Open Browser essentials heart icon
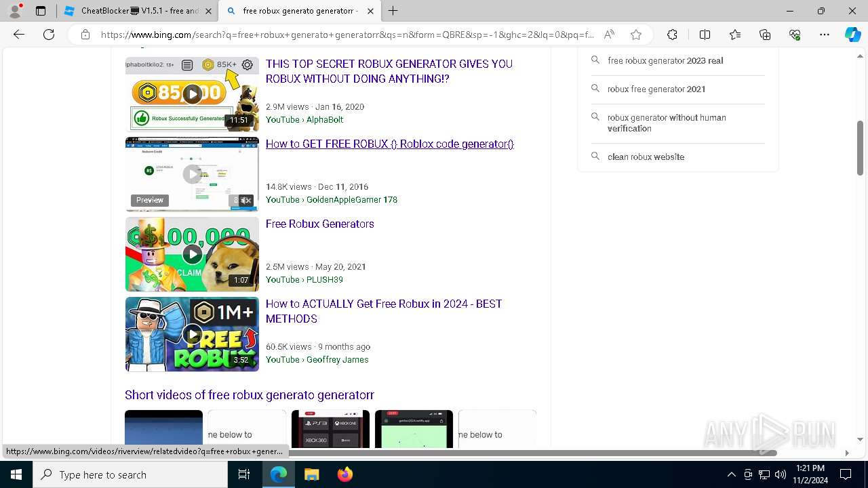Screen dimensions: 868x488 pos(795,35)
